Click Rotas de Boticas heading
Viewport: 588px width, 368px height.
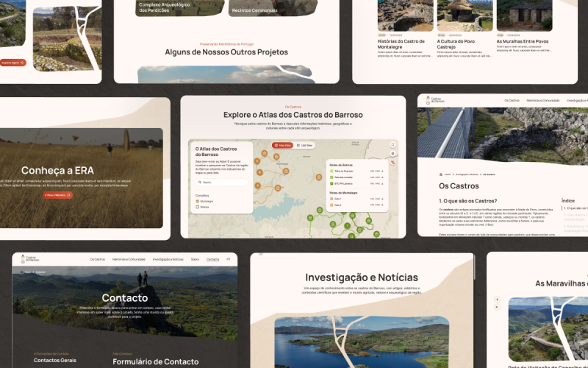341,165
